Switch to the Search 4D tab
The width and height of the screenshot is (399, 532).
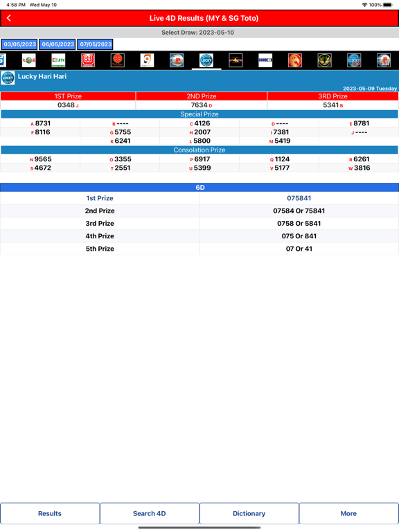[x=150, y=513]
